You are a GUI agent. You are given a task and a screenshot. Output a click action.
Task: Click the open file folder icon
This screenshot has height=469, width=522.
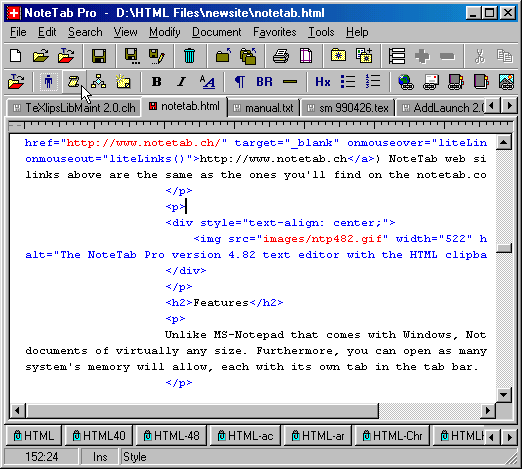pos(41,56)
